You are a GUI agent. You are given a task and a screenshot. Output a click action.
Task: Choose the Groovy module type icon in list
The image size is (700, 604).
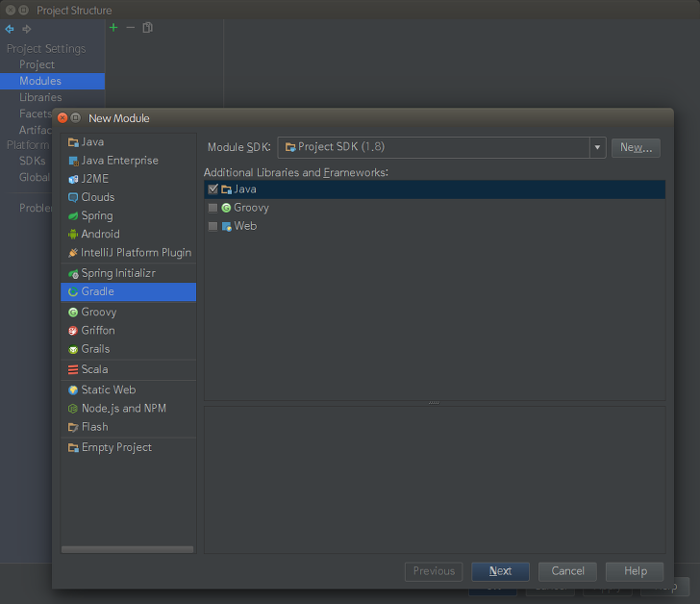[x=73, y=312]
